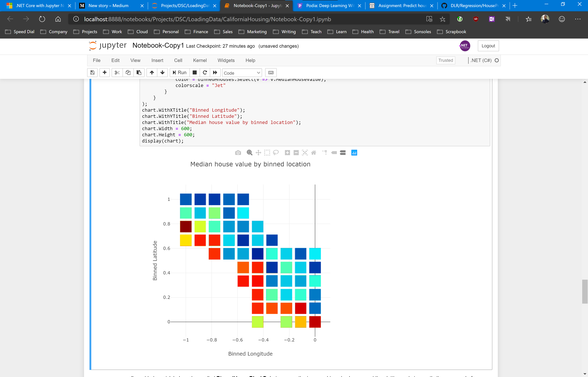The height and width of the screenshot is (377, 588).
Task: Save the notebook with the save icon
Action: pos(92,72)
